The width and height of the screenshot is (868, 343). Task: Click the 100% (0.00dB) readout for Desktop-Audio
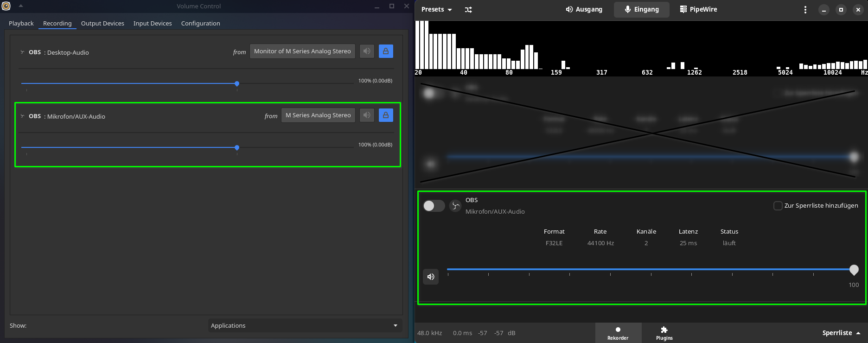[x=375, y=81]
